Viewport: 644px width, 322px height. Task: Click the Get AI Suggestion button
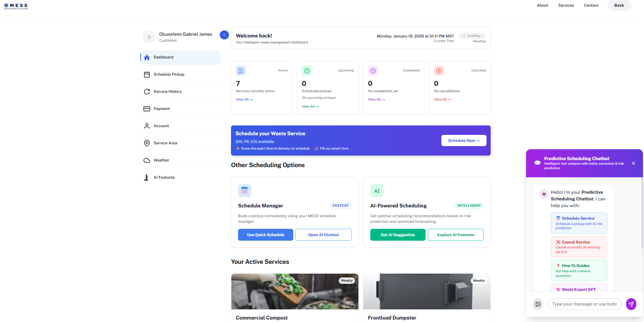coord(398,235)
